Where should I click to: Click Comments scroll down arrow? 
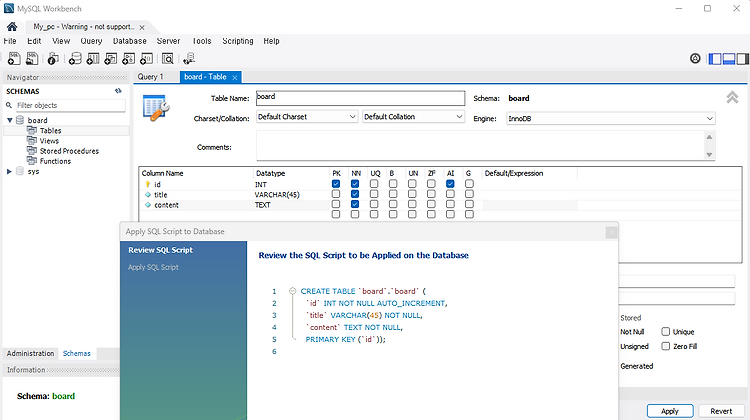pos(709,155)
